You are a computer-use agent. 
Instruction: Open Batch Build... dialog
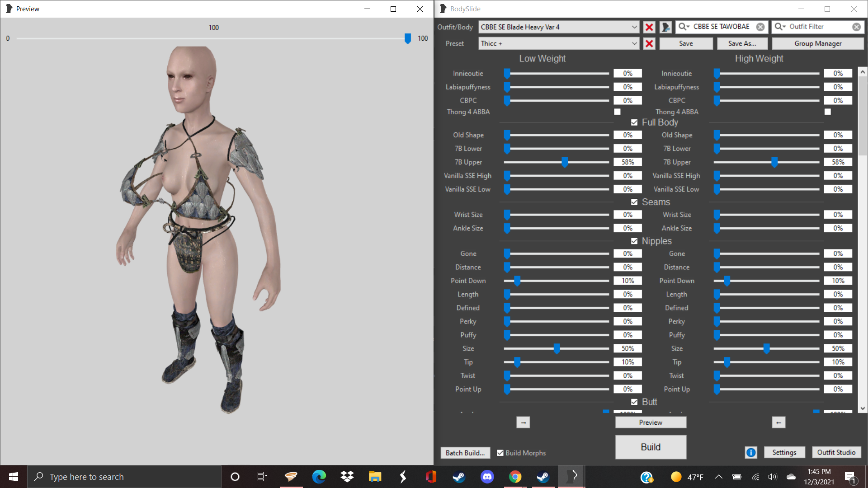click(465, 453)
